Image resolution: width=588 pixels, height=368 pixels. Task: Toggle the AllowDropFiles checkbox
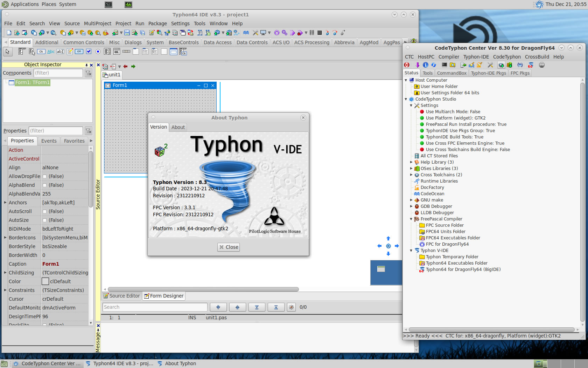click(44, 176)
